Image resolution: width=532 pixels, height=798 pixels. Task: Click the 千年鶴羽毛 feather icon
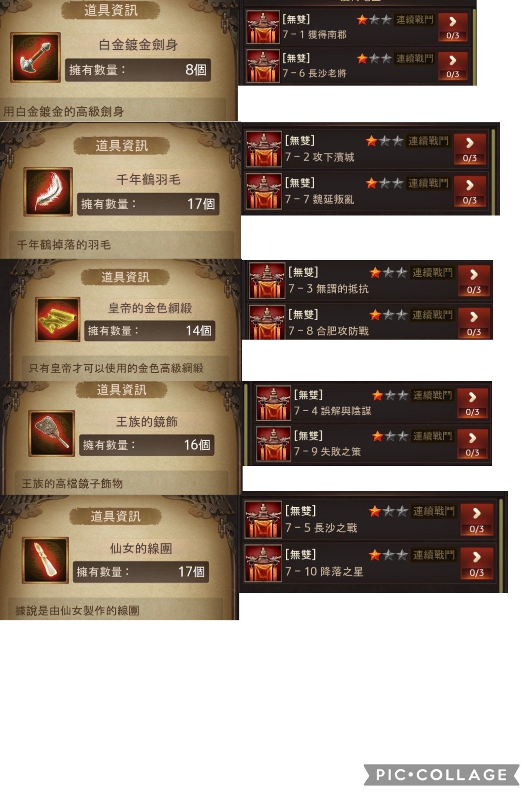[48, 192]
